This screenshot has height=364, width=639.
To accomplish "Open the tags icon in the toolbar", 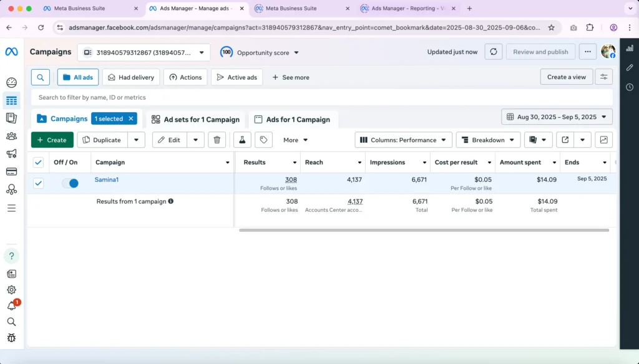I will (263, 140).
